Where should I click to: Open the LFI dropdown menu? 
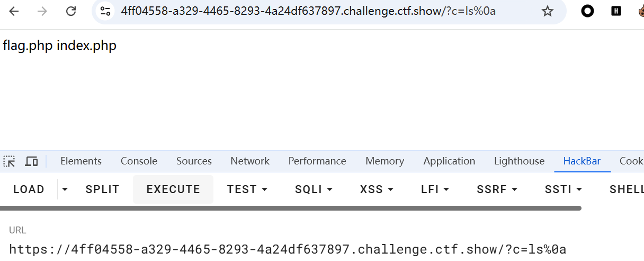coord(435,189)
